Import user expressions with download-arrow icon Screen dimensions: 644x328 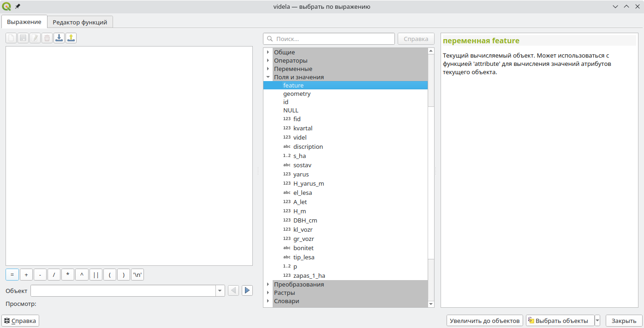[59, 38]
